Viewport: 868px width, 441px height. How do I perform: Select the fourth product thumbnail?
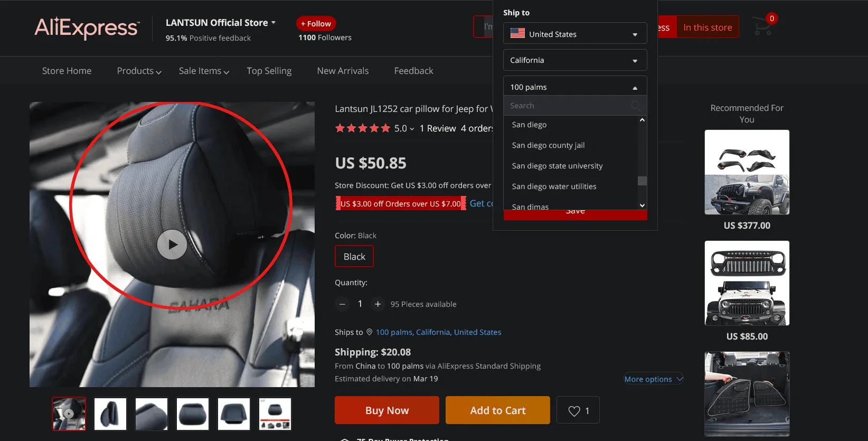pos(193,414)
